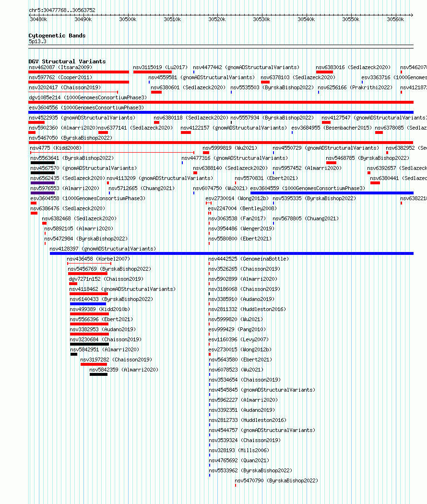This screenshot has width=427, height=504.
Task: Click the blue nsv4128397 variant bar
Action: (x=232, y=253)
